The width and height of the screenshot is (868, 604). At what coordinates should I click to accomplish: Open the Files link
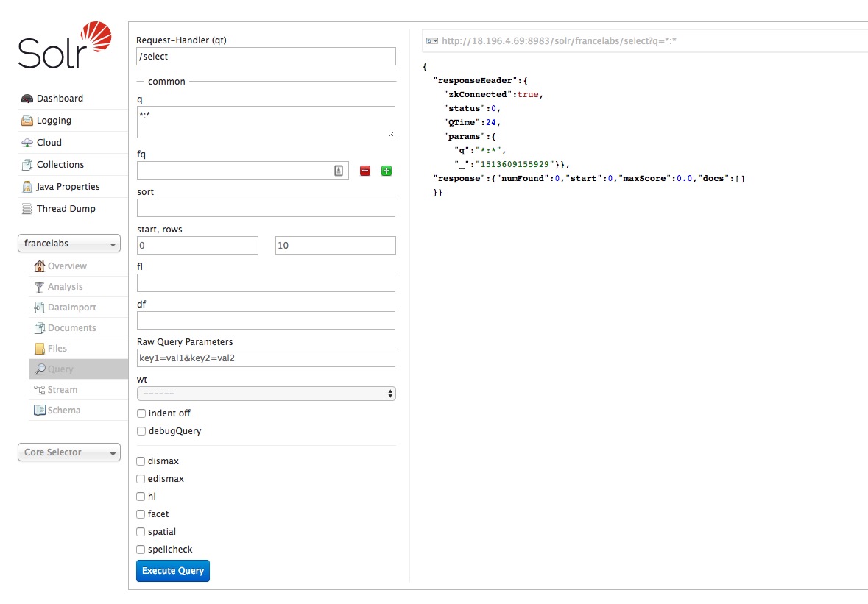[x=57, y=349]
